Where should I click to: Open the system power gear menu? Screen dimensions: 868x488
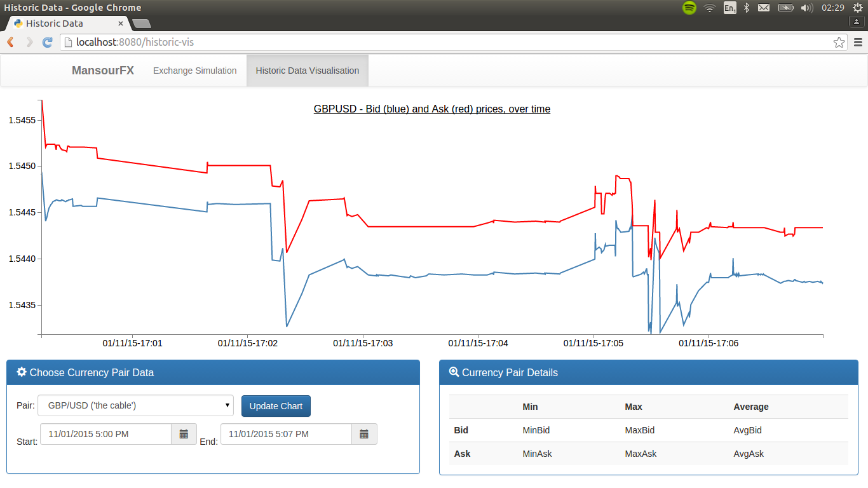pos(857,8)
